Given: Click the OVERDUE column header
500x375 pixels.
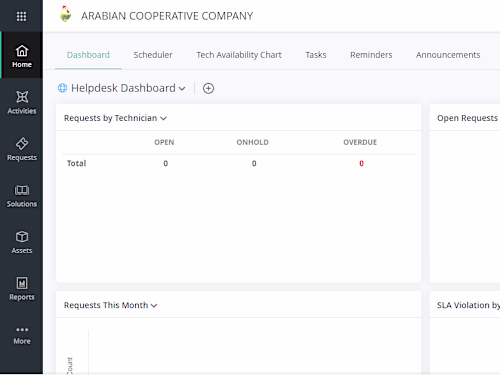Looking at the screenshot, I should click(360, 142).
